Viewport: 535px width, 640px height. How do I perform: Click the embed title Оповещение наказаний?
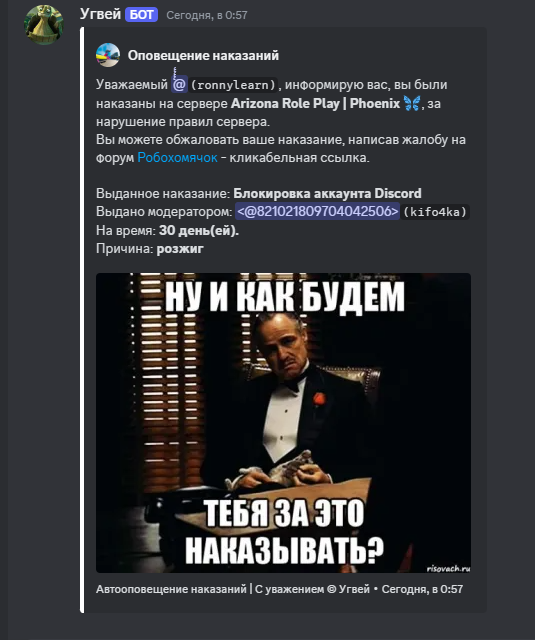click(203, 55)
